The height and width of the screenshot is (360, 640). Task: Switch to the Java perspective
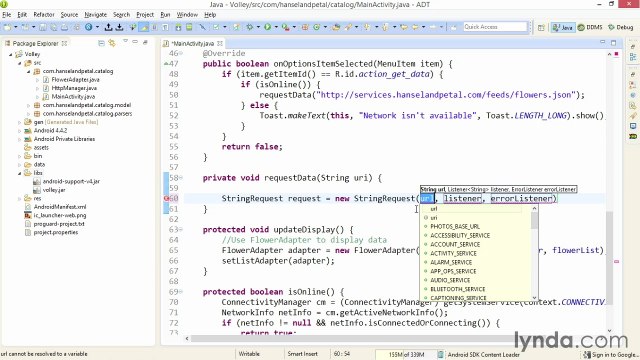click(563, 27)
